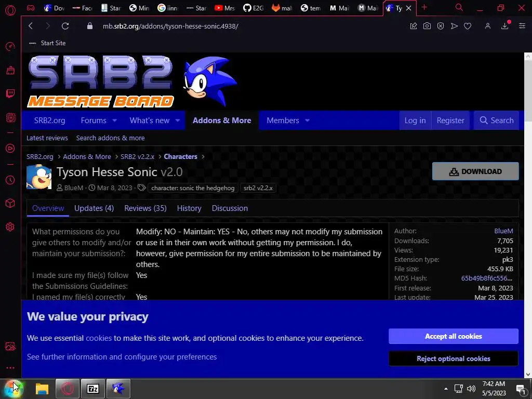Open 7-Zip taskbar app
Viewport: 532px width, 399px height.
[x=92, y=389]
